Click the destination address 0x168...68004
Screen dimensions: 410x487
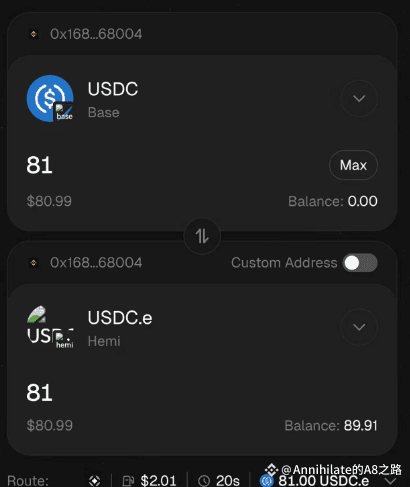click(x=96, y=263)
